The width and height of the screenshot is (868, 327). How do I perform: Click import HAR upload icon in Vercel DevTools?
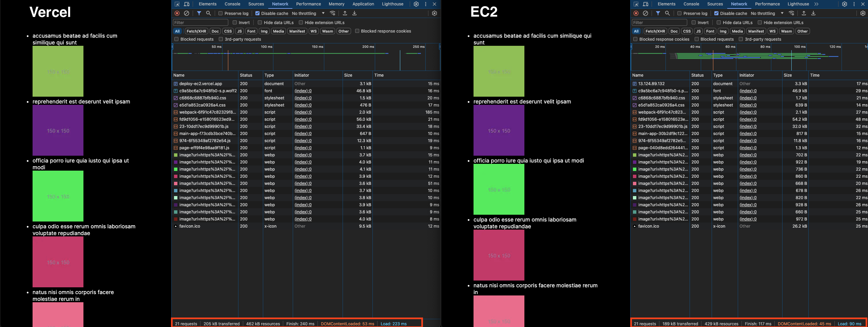345,13
